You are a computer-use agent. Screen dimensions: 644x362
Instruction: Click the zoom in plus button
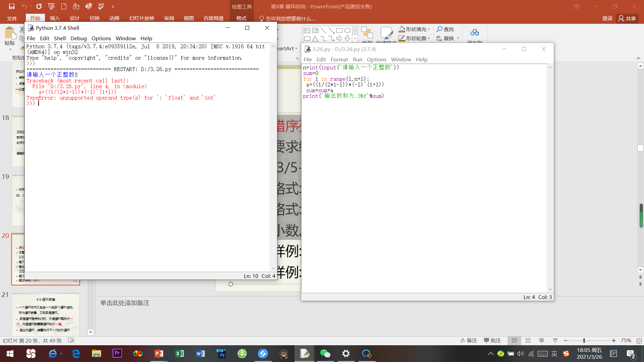(614, 341)
